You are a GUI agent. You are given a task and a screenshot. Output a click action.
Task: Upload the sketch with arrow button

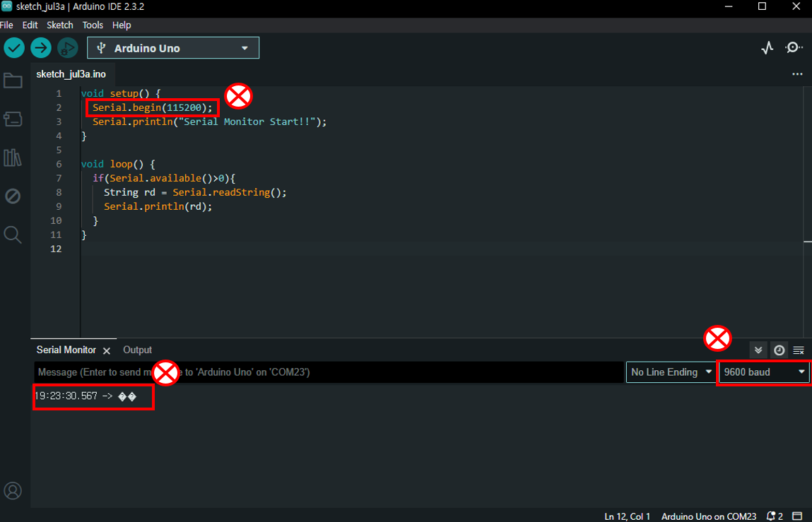41,48
